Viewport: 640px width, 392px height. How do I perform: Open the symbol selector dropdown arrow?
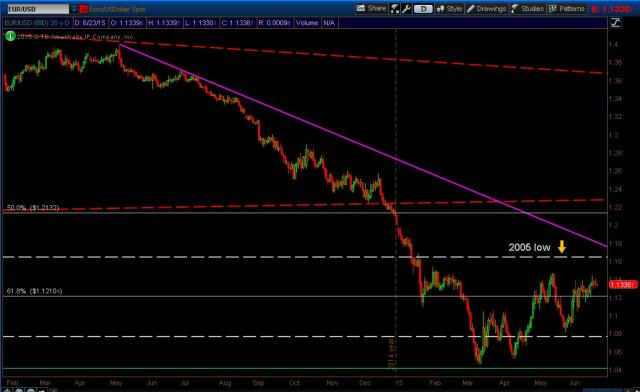coord(74,9)
